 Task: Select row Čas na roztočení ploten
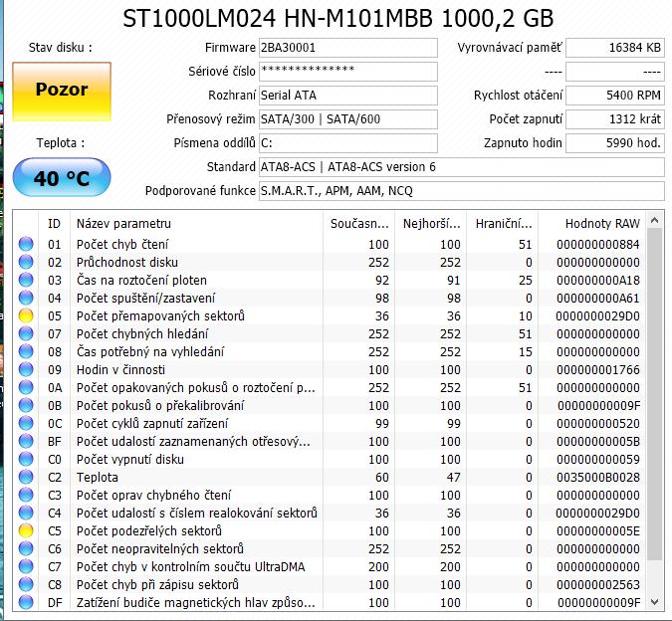tap(330, 280)
